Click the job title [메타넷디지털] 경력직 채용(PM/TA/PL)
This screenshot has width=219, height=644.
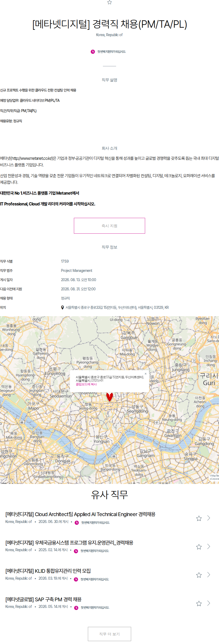point(109,24)
